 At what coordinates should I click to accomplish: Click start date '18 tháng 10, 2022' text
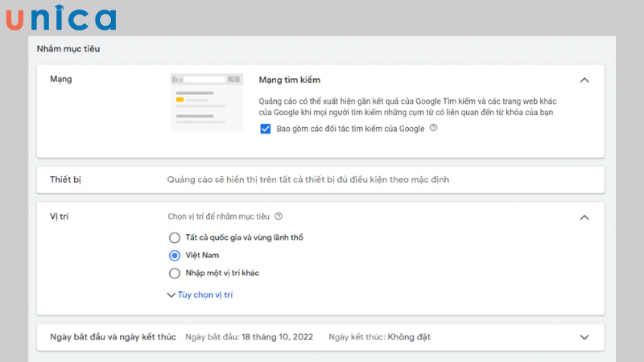coord(276,337)
